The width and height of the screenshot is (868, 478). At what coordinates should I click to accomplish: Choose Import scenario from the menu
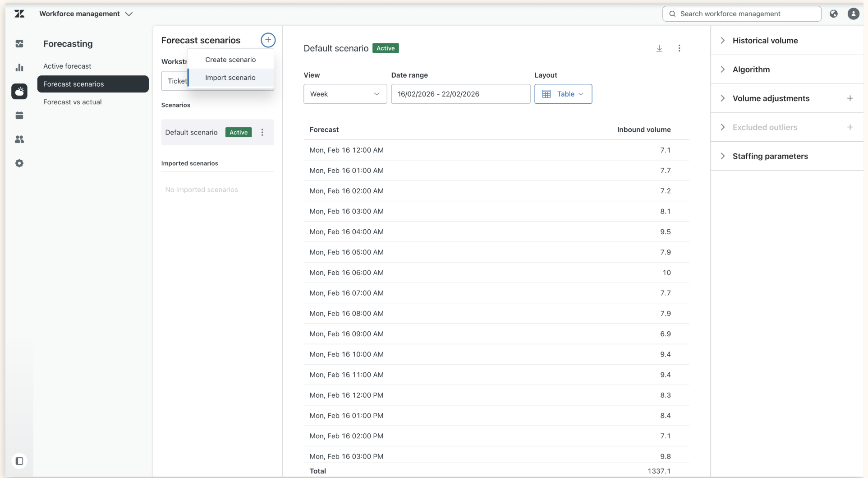230,78
